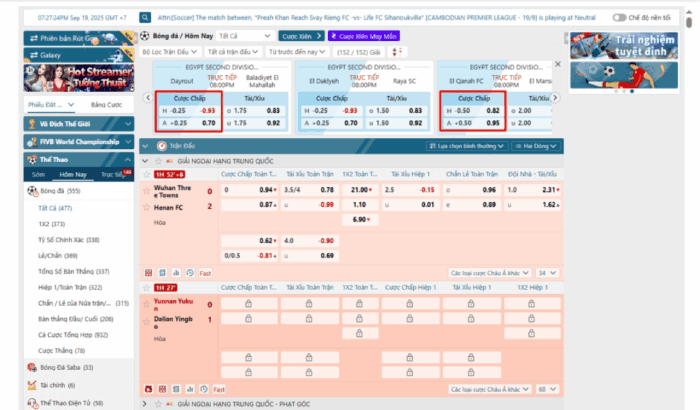Toggle the dark mode switch
Screen dimensions: 700x410
click(619, 17)
